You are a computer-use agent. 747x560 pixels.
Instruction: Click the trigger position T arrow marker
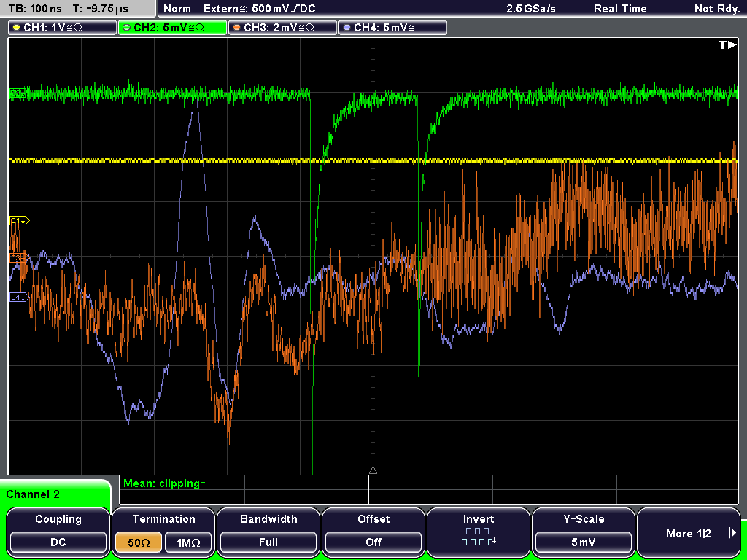[x=727, y=44]
